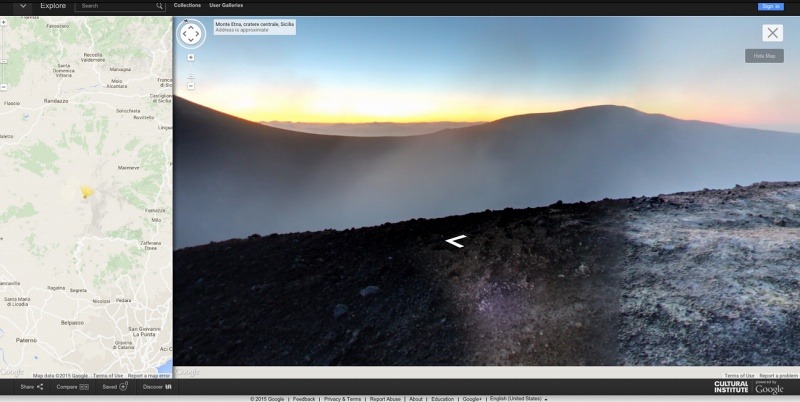
Task: Click Pedara label on the map
Action: [123, 300]
